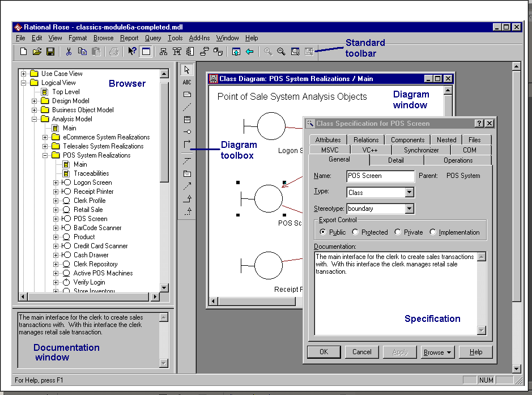Viewport: 532px width, 395px height.
Task: Click Cancel in the Class Specification dialog
Action: point(361,352)
